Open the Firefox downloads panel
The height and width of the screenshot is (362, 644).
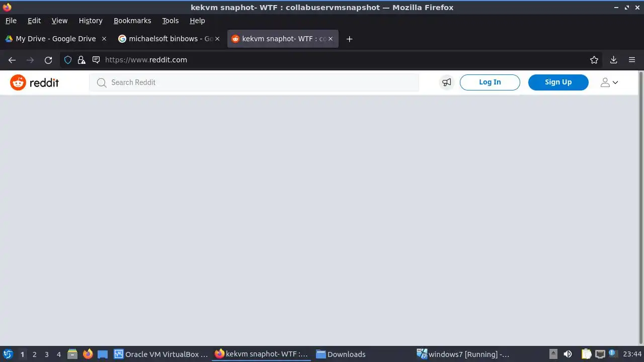613,60
